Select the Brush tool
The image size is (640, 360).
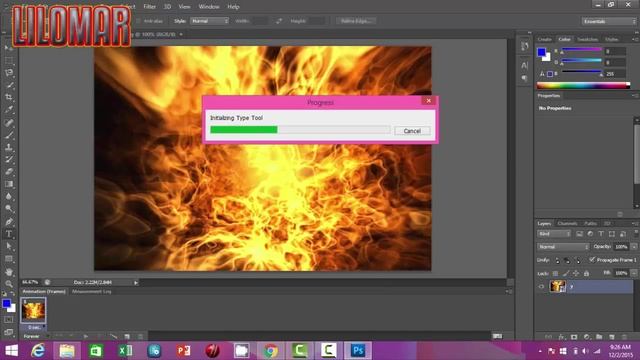9,135
